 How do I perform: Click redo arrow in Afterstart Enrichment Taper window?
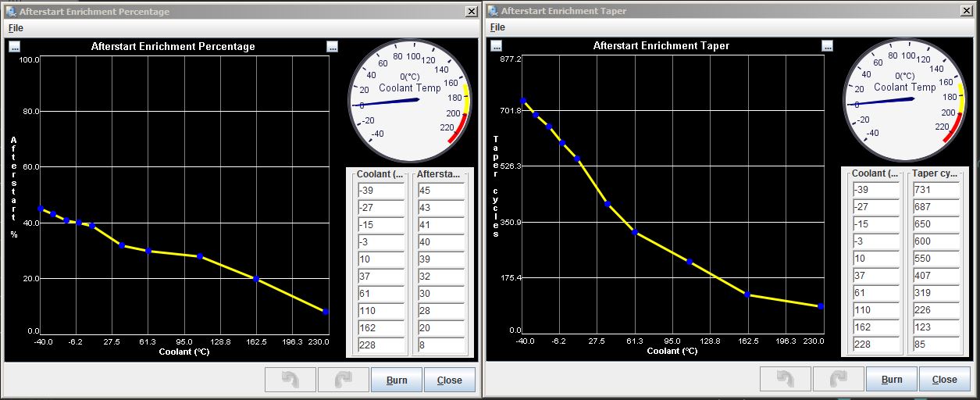point(838,380)
